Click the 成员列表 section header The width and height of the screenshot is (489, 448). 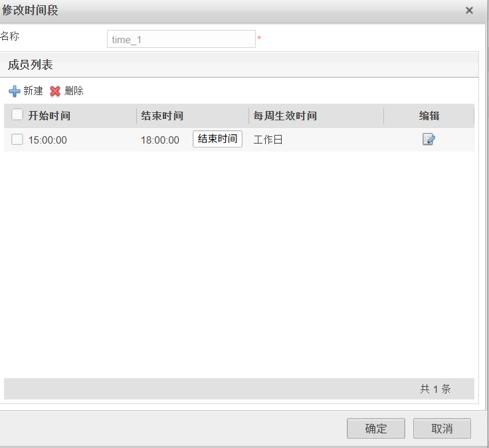pyautogui.click(x=31, y=65)
